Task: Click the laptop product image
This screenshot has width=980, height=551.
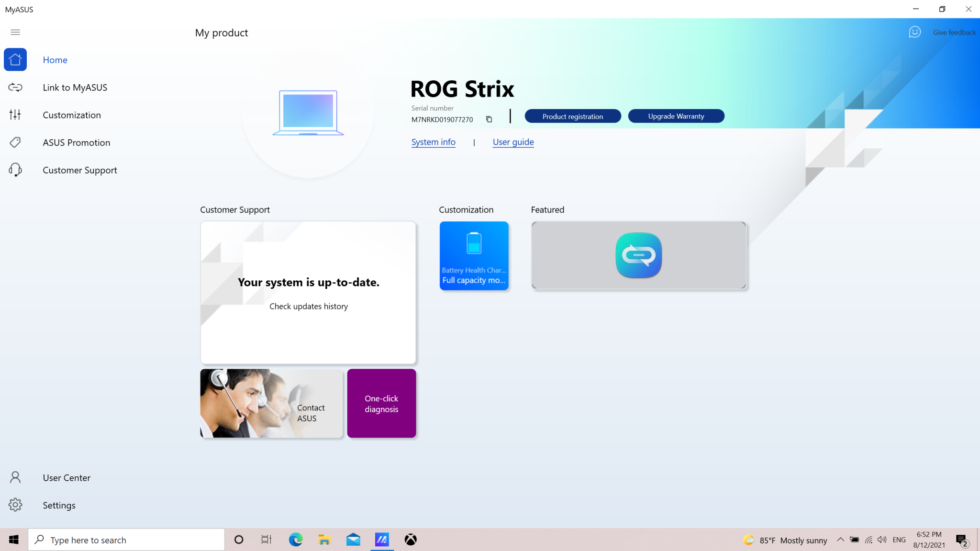Action: tap(308, 113)
